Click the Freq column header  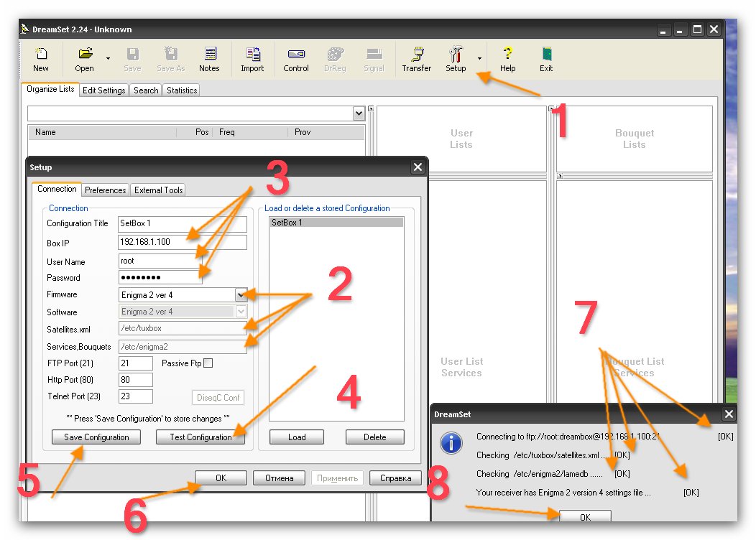point(250,132)
